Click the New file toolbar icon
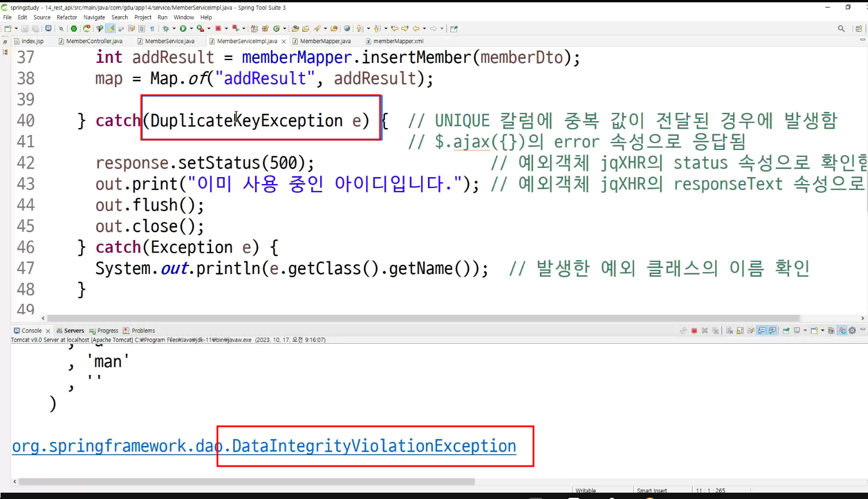Image resolution: width=868 pixels, height=499 pixels. (7, 28)
